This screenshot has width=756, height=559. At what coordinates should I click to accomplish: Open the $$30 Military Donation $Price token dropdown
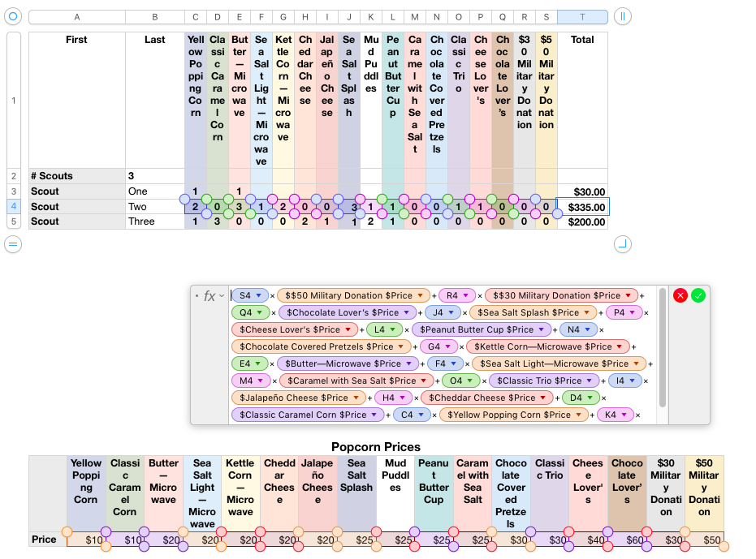point(629,295)
